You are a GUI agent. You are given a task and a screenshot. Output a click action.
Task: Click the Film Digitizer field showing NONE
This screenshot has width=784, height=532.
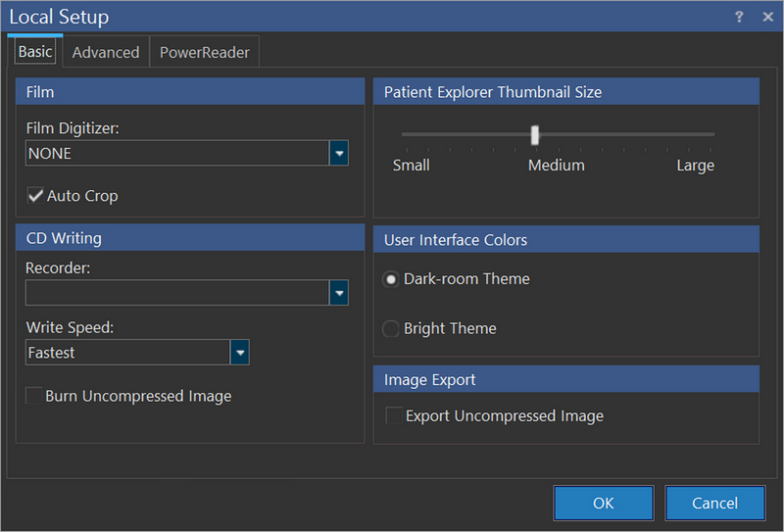click(176, 154)
